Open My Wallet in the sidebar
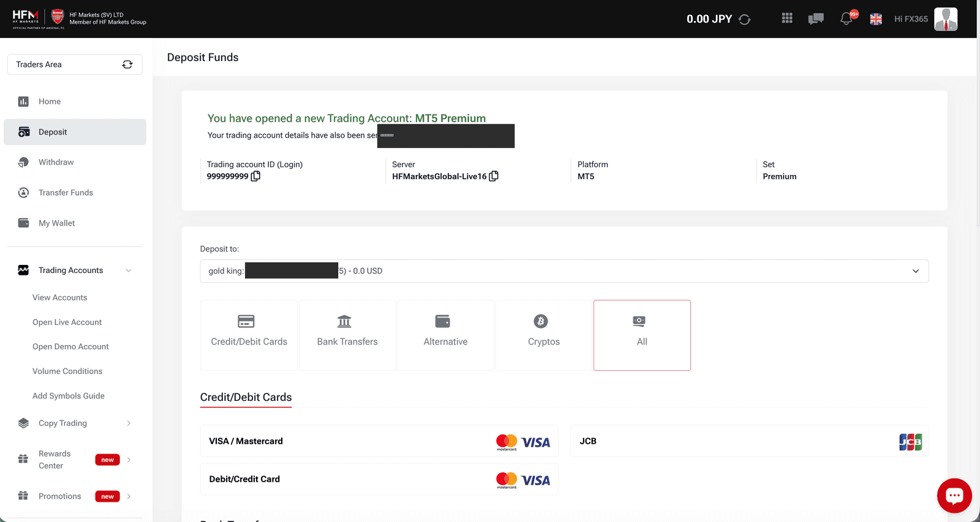Image resolution: width=980 pixels, height=522 pixels. (x=75, y=223)
